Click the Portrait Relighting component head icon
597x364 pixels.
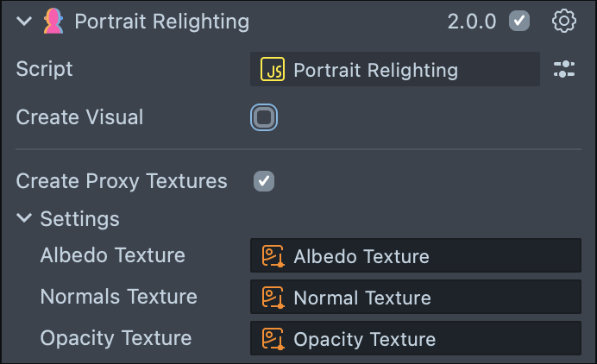(54, 22)
